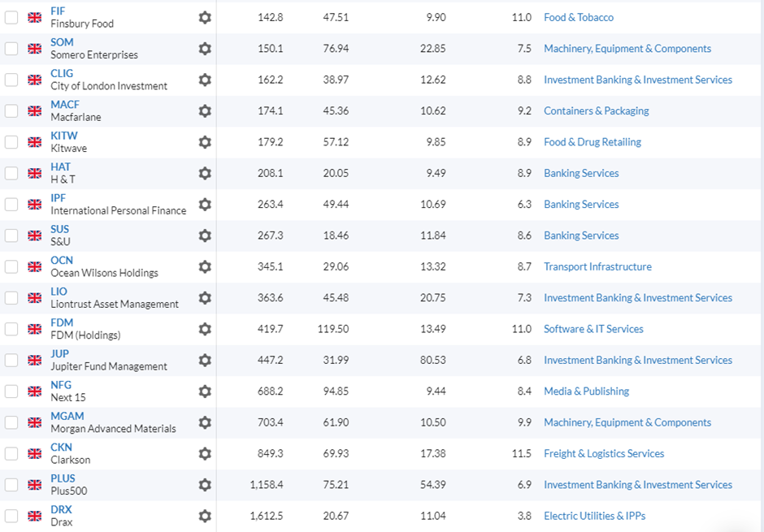Open the Freight & Logistics Services link
Viewport: 764px width, 532px height.
(604, 454)
